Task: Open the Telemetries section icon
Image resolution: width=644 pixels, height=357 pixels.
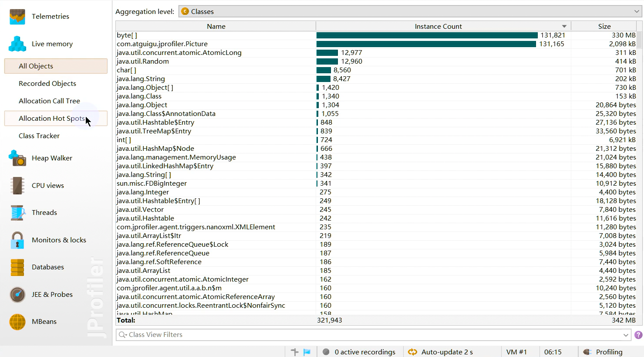Action: click(x=17, y=17)
